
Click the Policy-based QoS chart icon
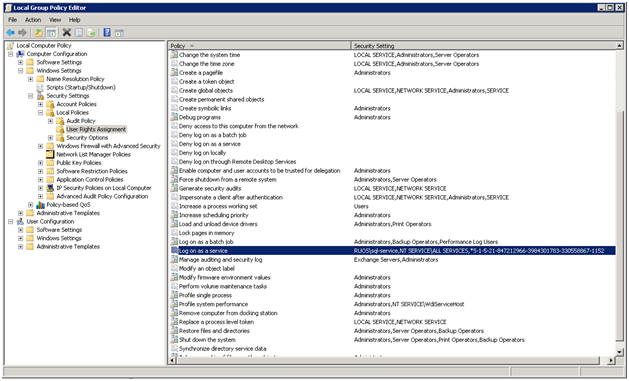[x=40, y=205]
